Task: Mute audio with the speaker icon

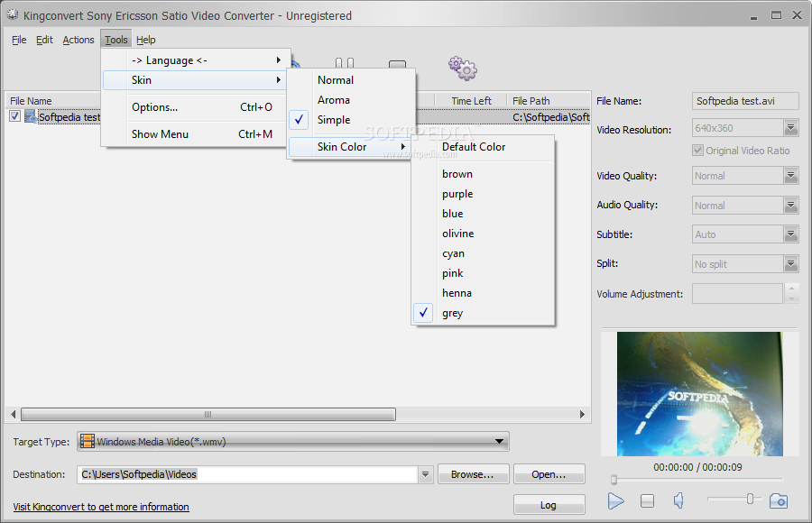Action: 678,500
